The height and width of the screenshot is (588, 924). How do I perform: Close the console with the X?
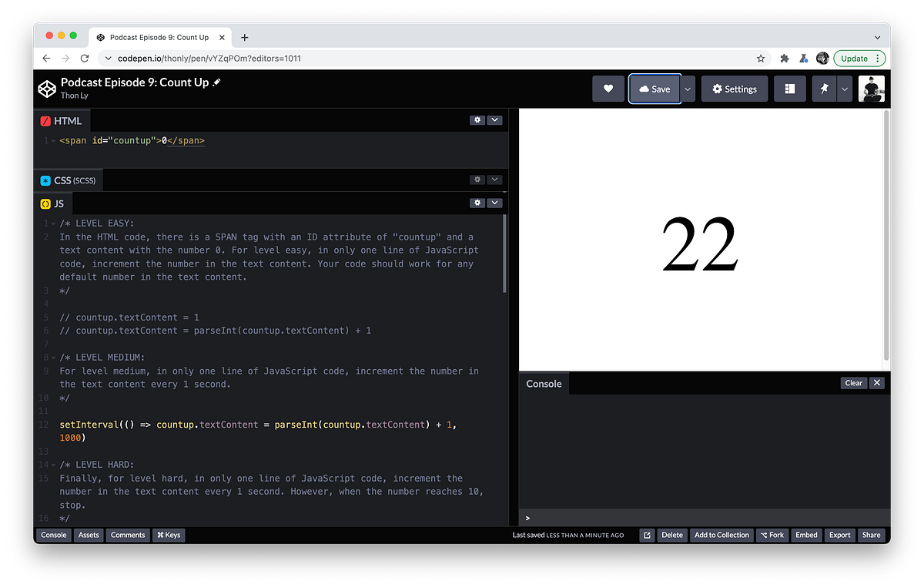point(876,382)
